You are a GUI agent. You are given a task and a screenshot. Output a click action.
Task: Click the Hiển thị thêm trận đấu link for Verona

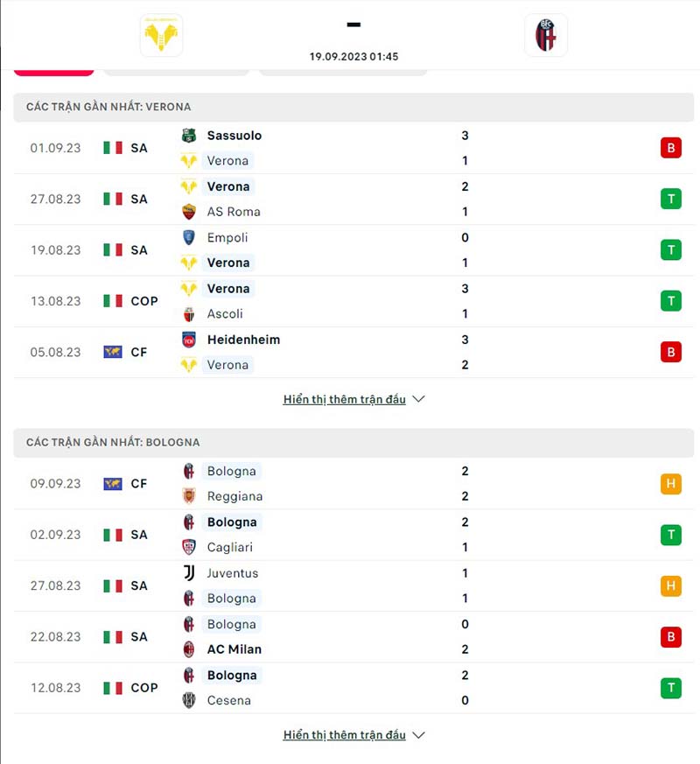pos(343,398)
